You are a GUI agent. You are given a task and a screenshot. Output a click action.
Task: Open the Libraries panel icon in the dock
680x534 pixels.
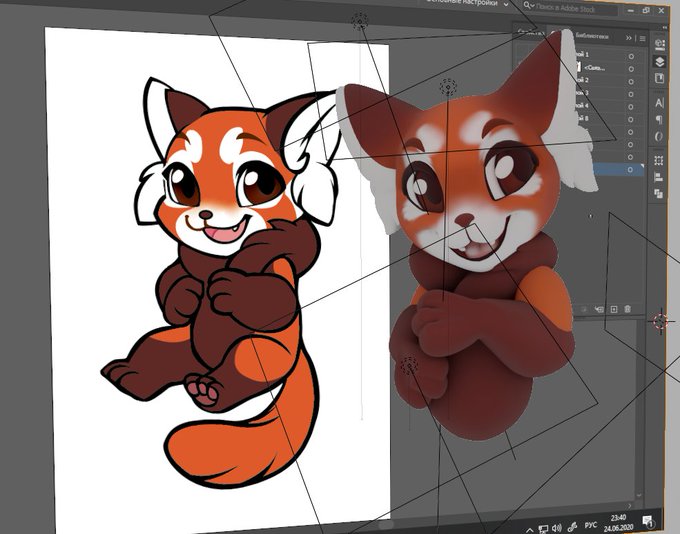click(x=659, y=78)
